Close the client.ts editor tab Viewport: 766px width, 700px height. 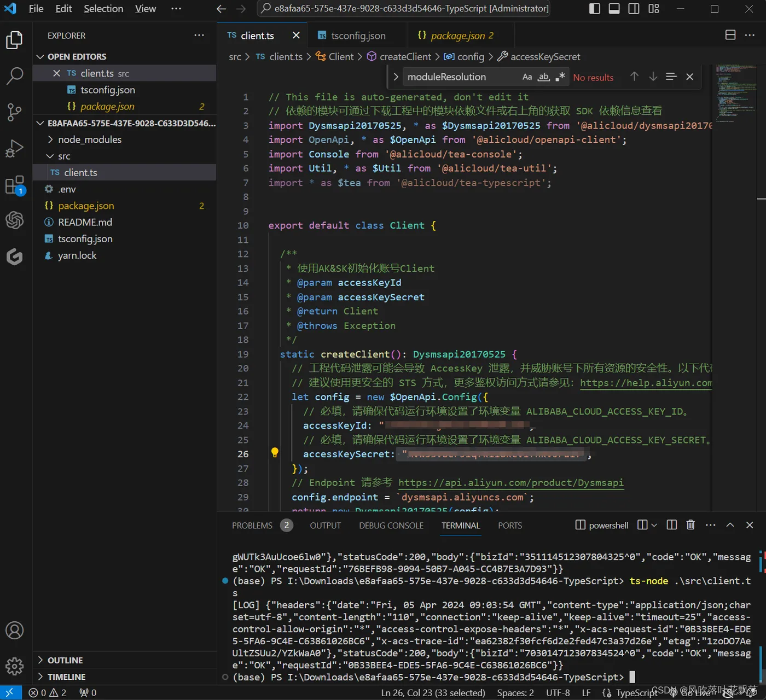pyautogui.click(x=296, y=36)
